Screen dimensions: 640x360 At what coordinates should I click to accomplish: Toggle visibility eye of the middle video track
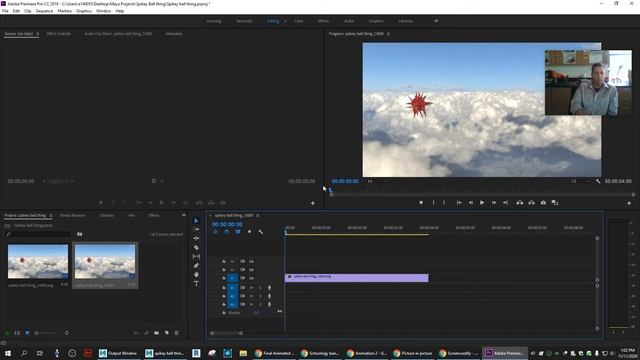pos(251,270)
